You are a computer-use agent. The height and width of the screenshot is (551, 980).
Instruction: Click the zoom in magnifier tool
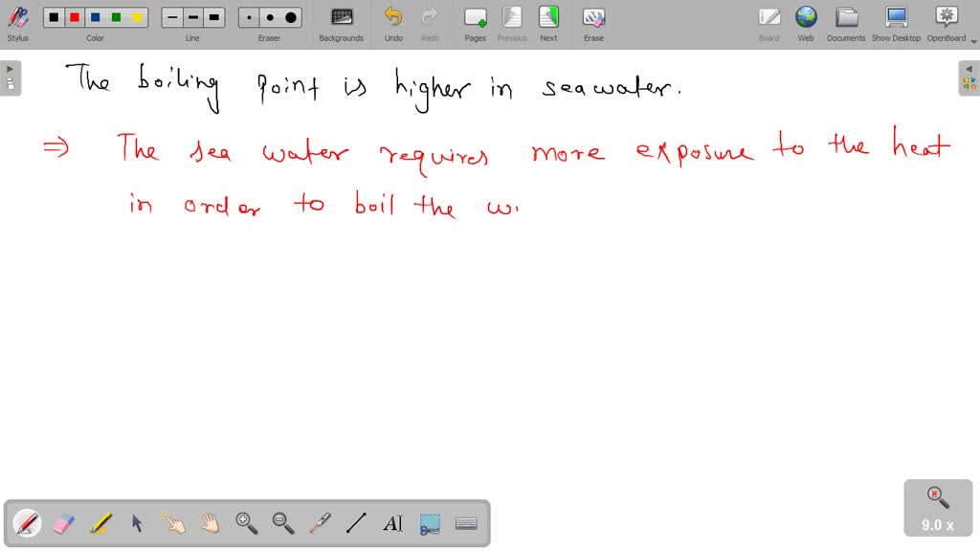click(247, 523)
